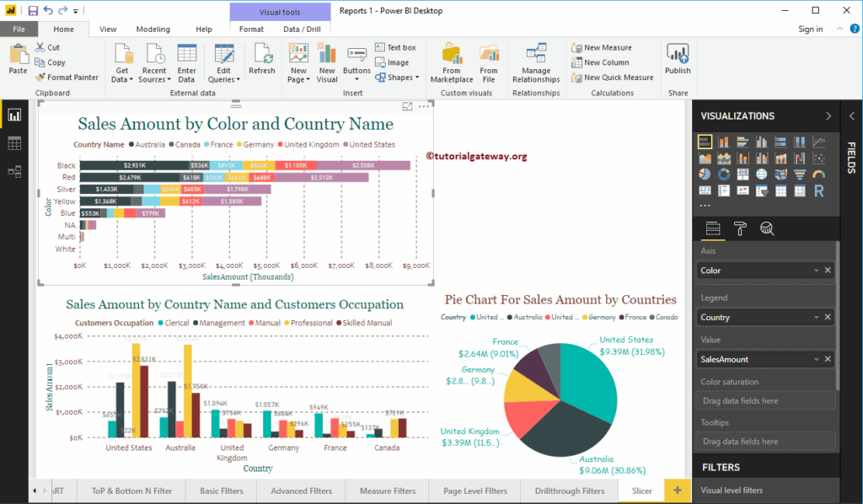The height and width of the screenshot is (504, 863).
Task: Insert a New Visual
Action: (x=327, y=62)
